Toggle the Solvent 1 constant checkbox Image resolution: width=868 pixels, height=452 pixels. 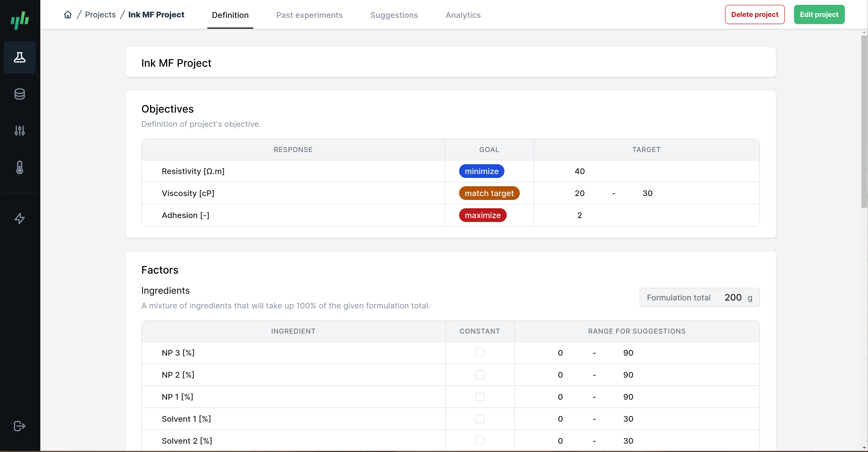coord(479,419)
